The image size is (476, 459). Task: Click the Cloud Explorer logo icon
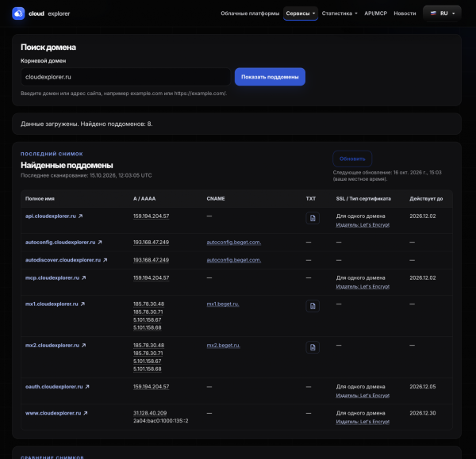[18, 13]
